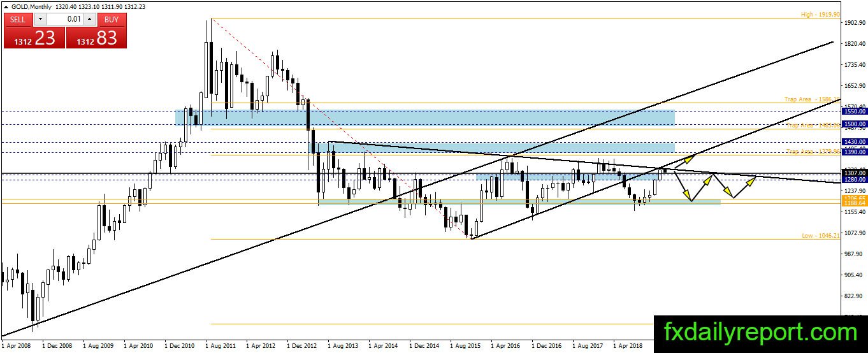Click the SELL button
Screen dimensions: 868x353
tap(18, 19)
